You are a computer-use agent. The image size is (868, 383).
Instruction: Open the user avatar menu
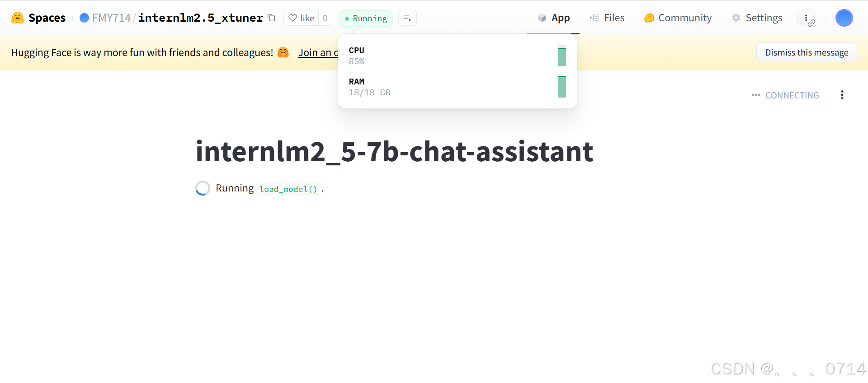click(844, 18)
